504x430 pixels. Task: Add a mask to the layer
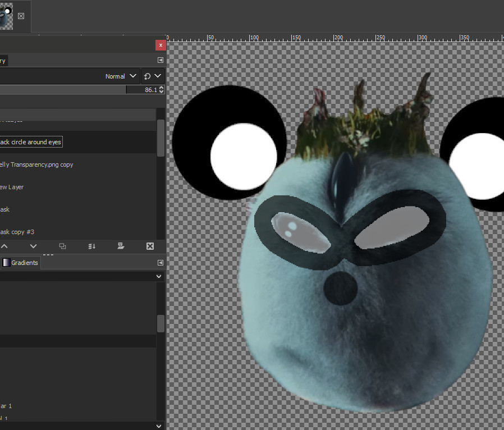coord(121,246)
